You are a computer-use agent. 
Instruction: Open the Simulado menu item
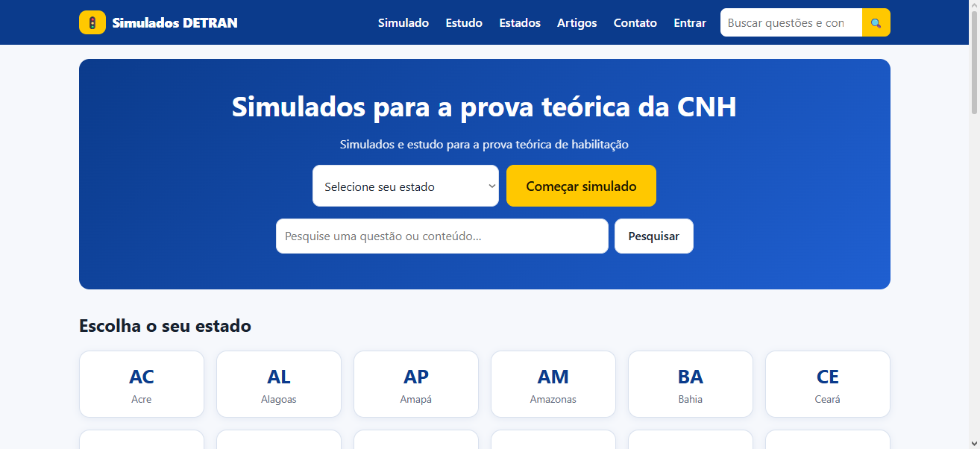tap(403, 22)
